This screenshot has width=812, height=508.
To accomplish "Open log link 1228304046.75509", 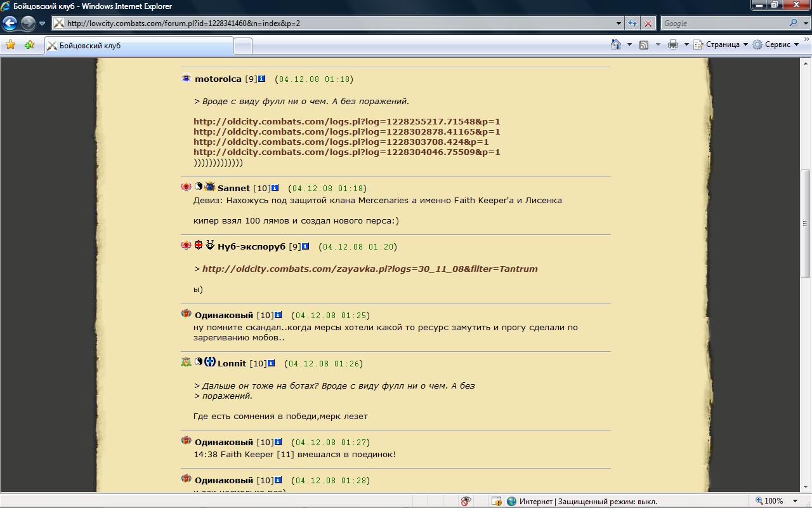I will [x=347, y=152].
